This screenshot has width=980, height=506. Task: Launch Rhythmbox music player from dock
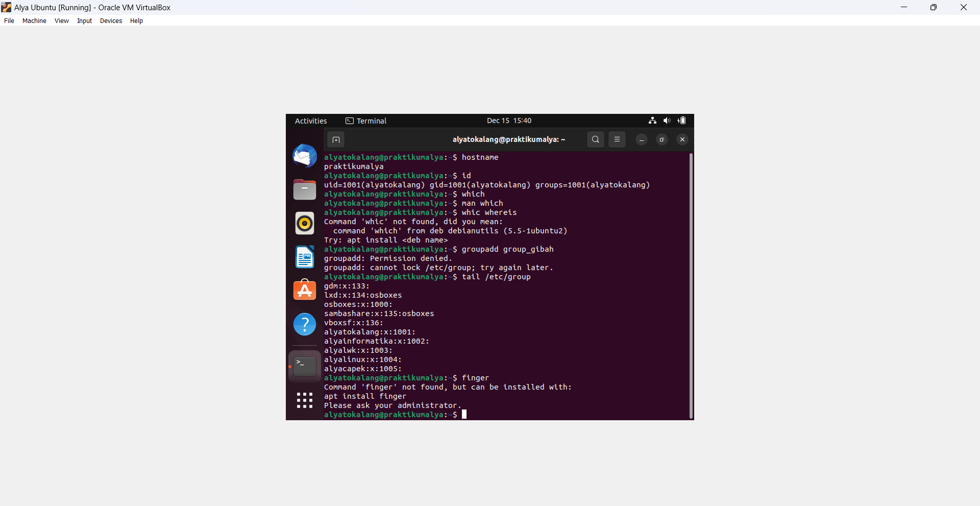coord(305,223)
